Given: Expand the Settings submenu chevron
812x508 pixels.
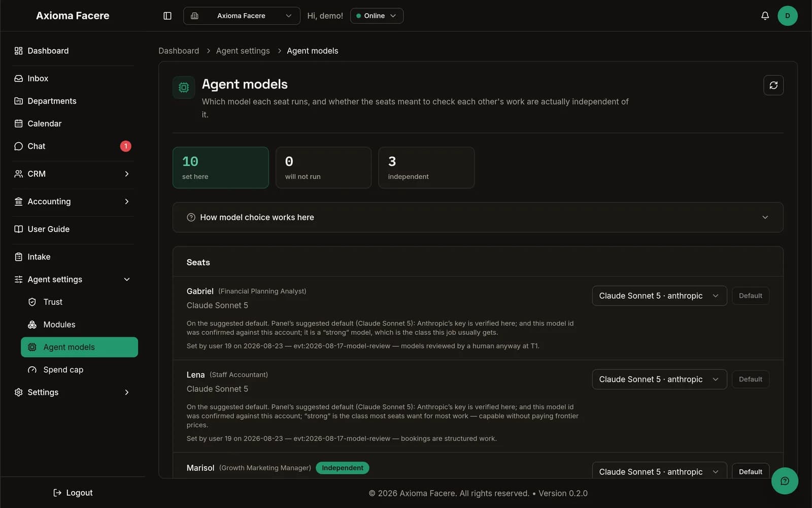Looking at the screenshot, I should click(127, 392).
